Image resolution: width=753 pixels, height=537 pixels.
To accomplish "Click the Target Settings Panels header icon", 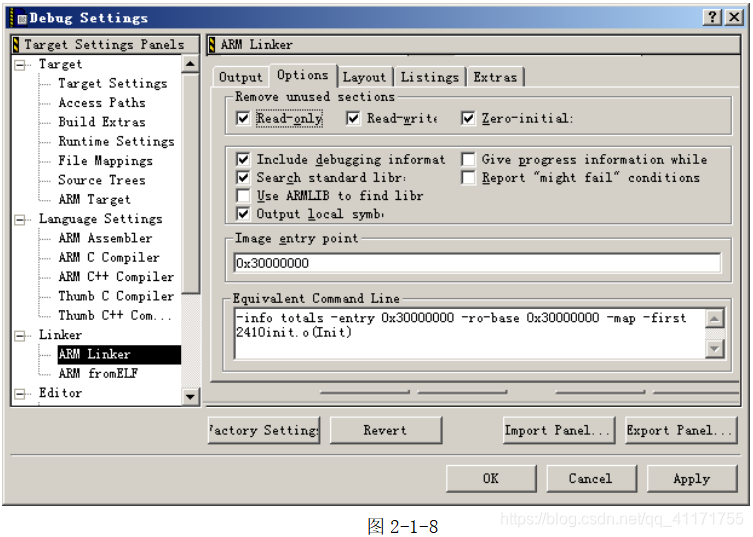I will [x=16, y=45].
